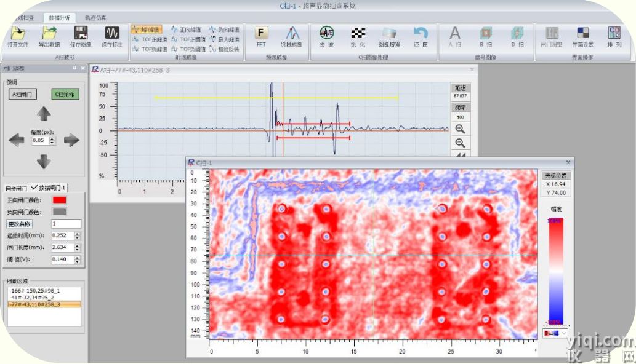Nudge up with the up arrow
636x364 pixels.
coord(44,114)
